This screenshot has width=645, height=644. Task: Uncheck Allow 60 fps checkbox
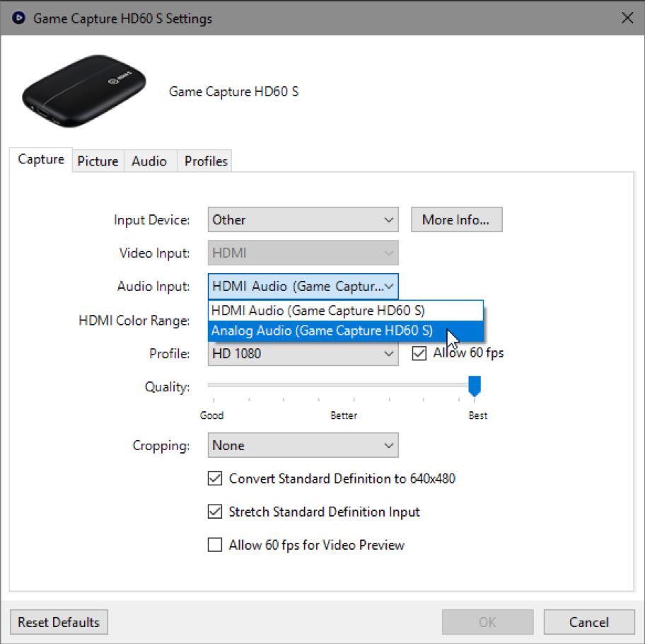point(419,353)
